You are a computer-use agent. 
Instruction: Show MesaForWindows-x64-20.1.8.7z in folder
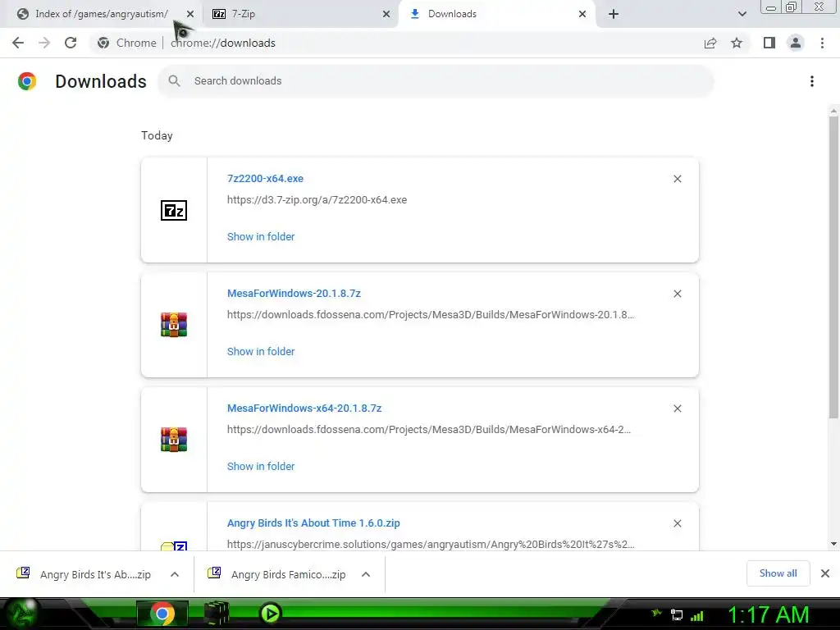[261, 466]
